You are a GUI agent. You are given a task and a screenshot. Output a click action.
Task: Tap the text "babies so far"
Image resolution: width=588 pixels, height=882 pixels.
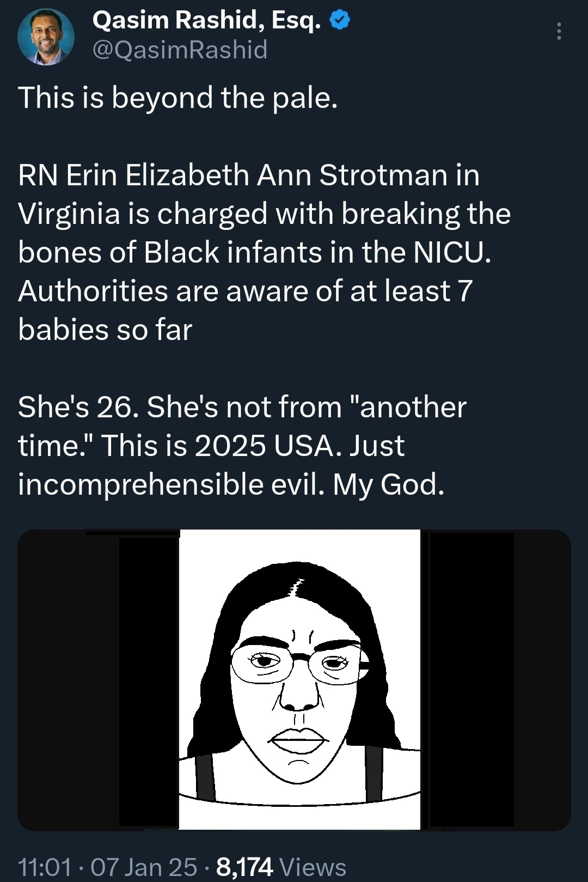pos(105,330)
